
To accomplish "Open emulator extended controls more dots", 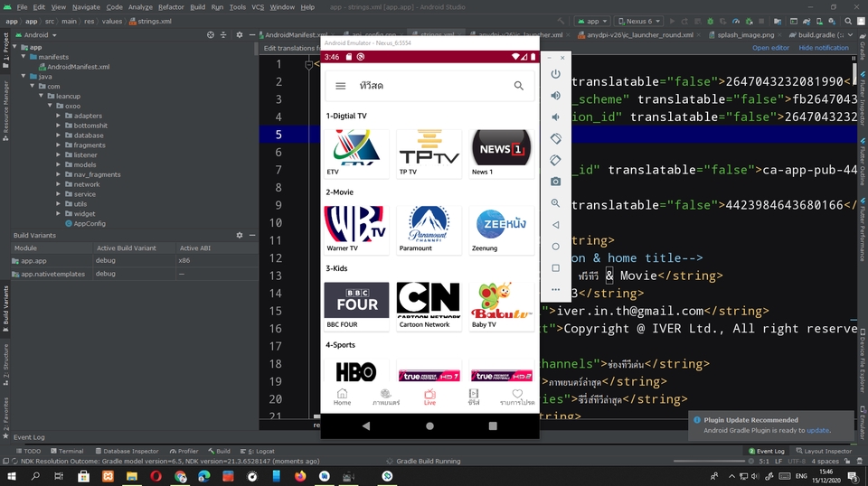I will [x=555, y=289].
